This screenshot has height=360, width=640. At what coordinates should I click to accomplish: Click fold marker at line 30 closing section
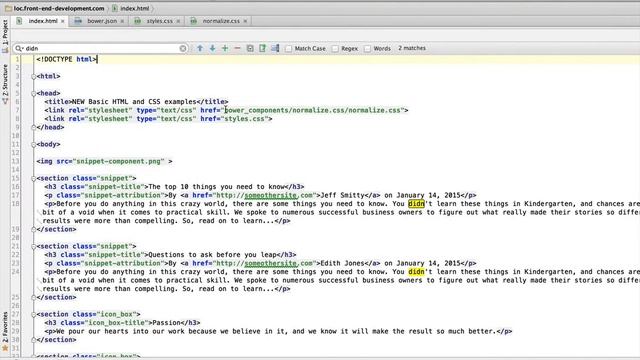click(33, 340)
